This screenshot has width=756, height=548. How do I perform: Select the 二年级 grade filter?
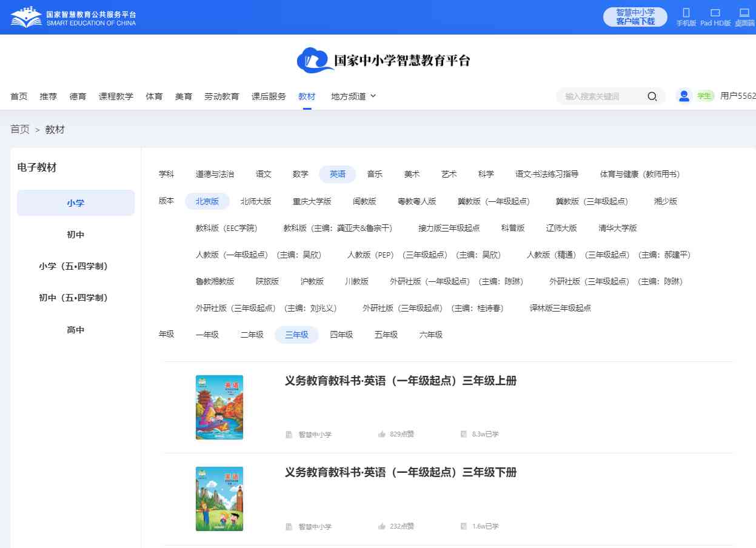[x=252, y=335]
